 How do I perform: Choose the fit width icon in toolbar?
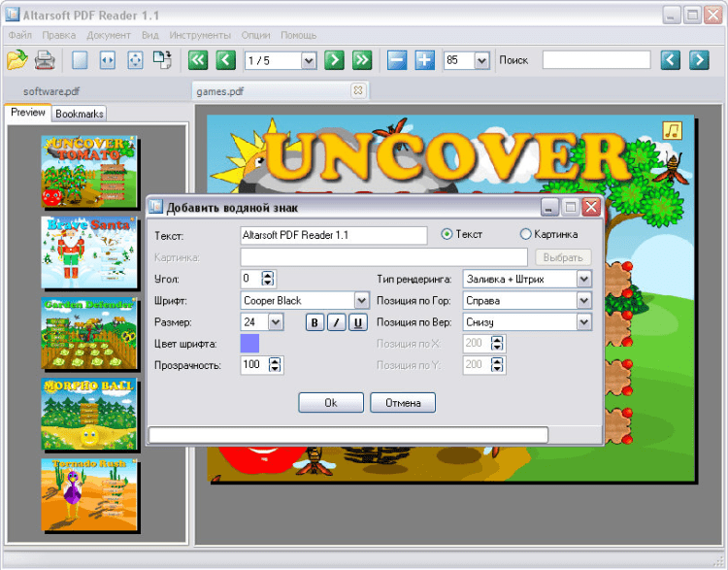tap(107, 60)
